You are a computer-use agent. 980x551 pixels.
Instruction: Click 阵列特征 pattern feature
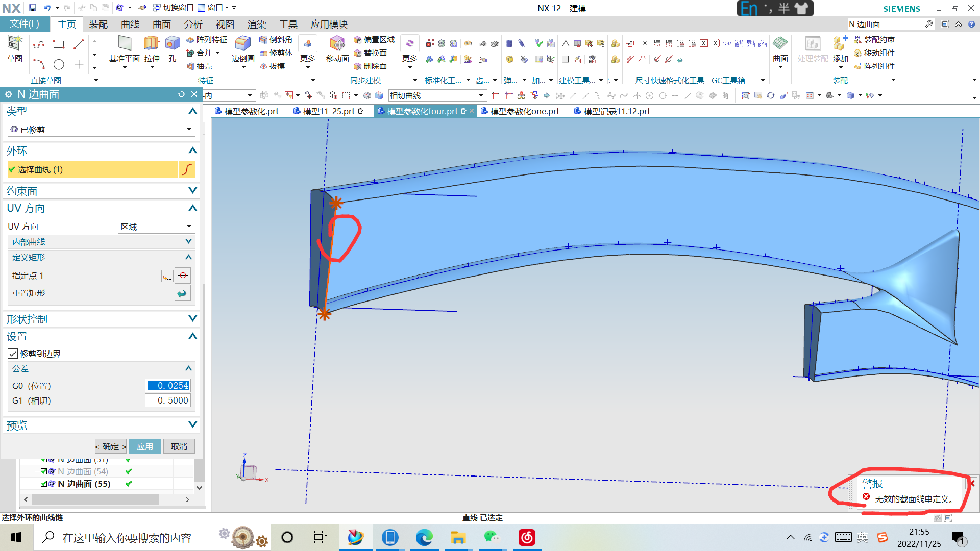pos(207,39)
